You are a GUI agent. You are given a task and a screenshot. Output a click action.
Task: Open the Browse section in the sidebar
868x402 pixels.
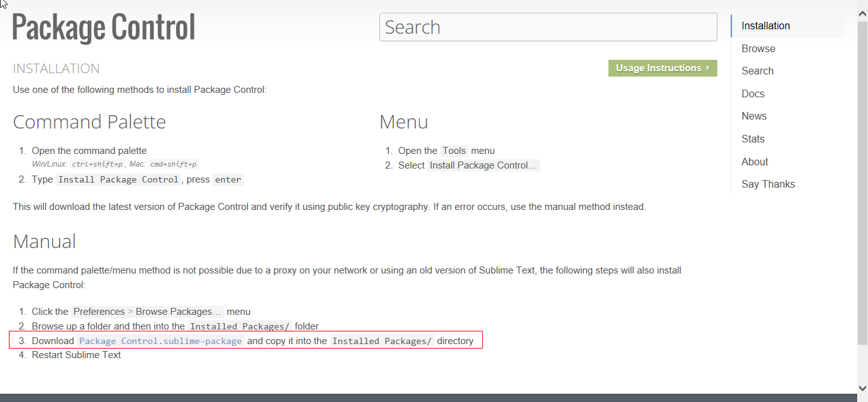(758, 48)
